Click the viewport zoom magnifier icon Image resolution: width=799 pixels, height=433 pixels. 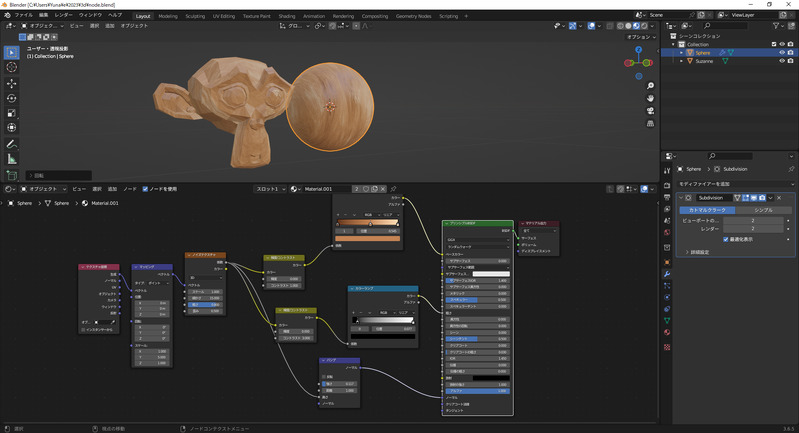(650, 85)
